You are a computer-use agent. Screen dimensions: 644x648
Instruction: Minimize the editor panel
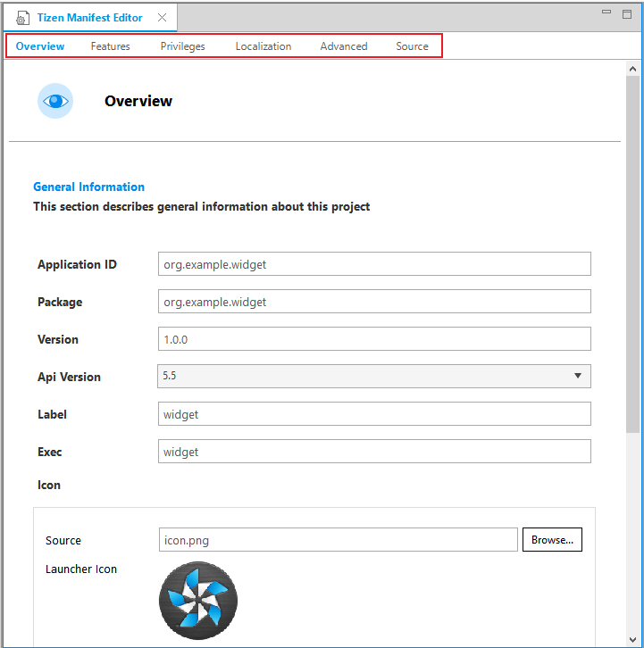tap(606, 13)
